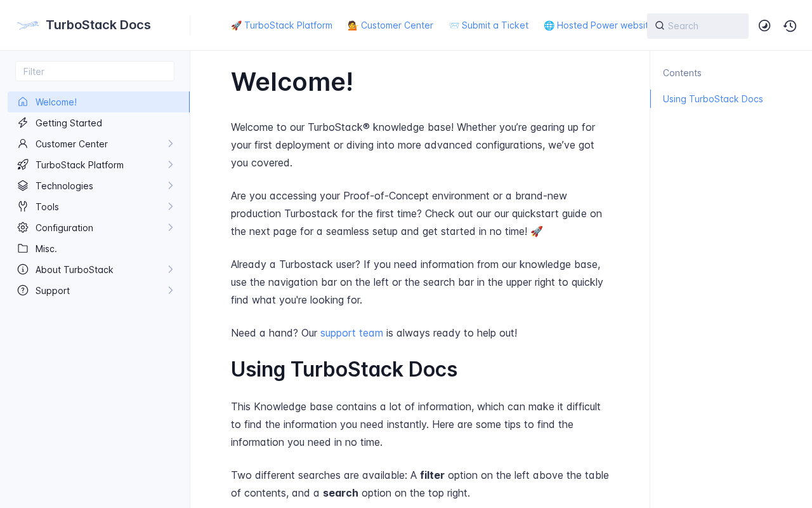Click the TurboStack Platform rocket icon
The image size is (812, 508).
point(23,164)
